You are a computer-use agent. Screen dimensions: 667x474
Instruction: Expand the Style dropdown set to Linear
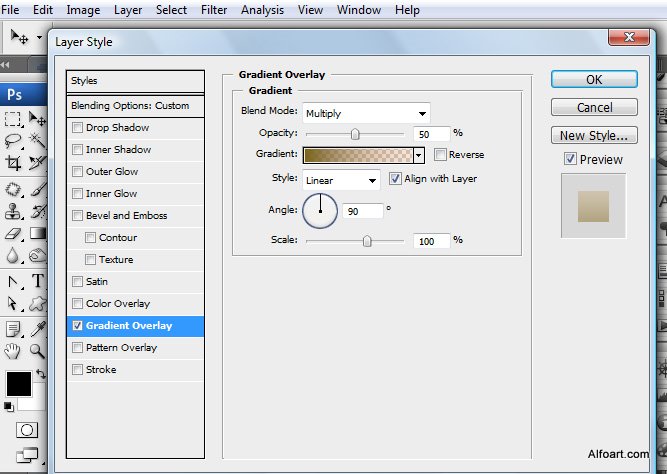pyautogui.click(x=341, y=180)
